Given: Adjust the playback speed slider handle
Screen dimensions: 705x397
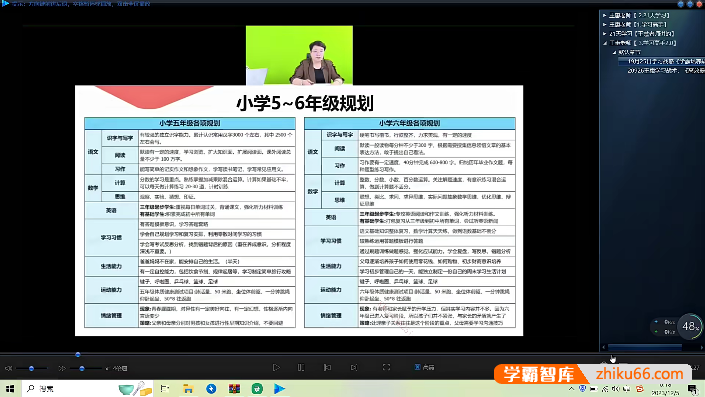Looking at the screenshot, I should [x=81, y=368].
